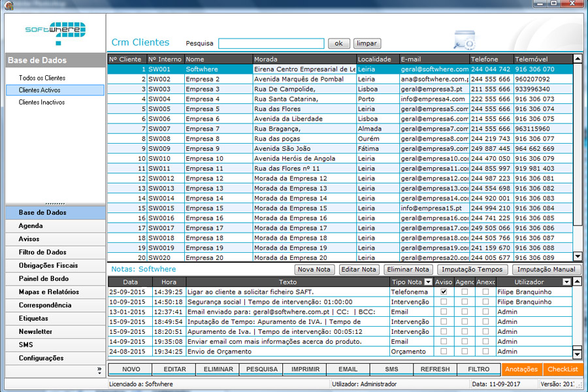Click IMPRIMIR to print the client list
Screen dimensions: 588x392
point(304,369)
